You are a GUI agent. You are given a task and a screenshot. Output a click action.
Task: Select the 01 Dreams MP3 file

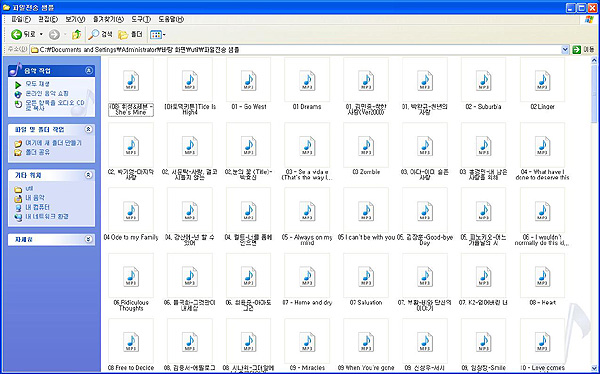point(307,84)
